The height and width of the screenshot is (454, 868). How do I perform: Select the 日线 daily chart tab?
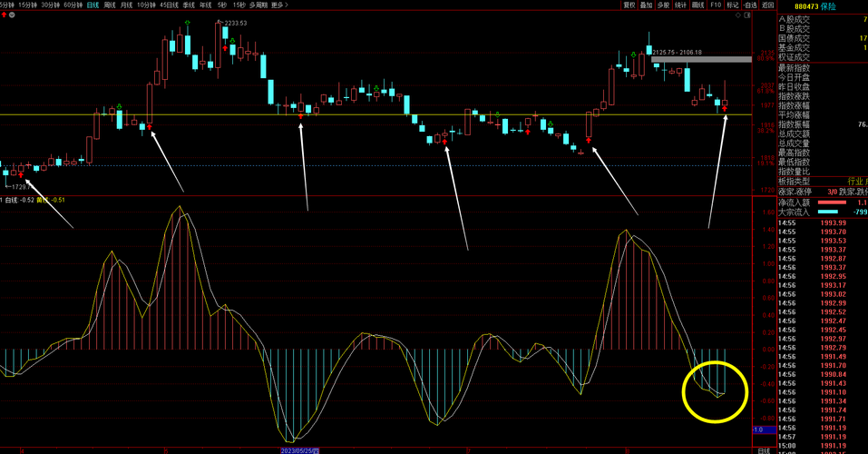pos(93,5)
